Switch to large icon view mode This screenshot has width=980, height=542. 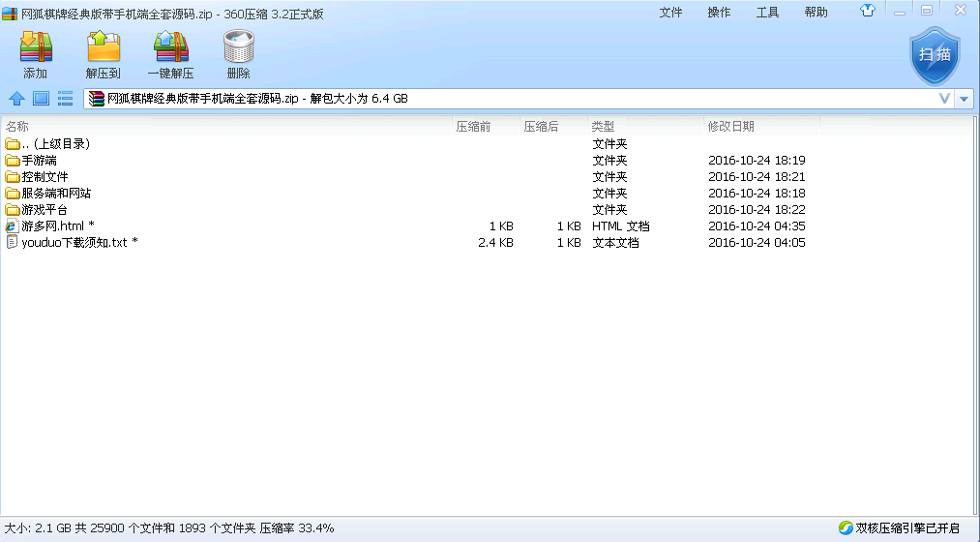pos(41,98)
